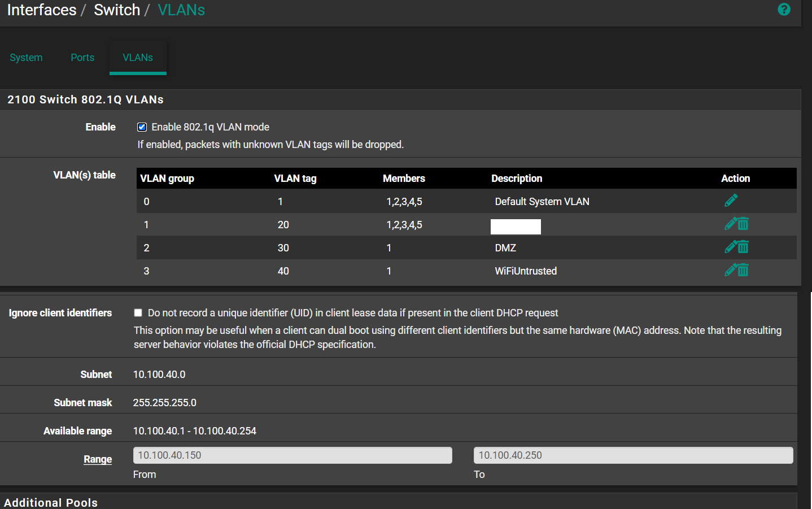Click the Ignore client identifiers label

coord(60,313)
